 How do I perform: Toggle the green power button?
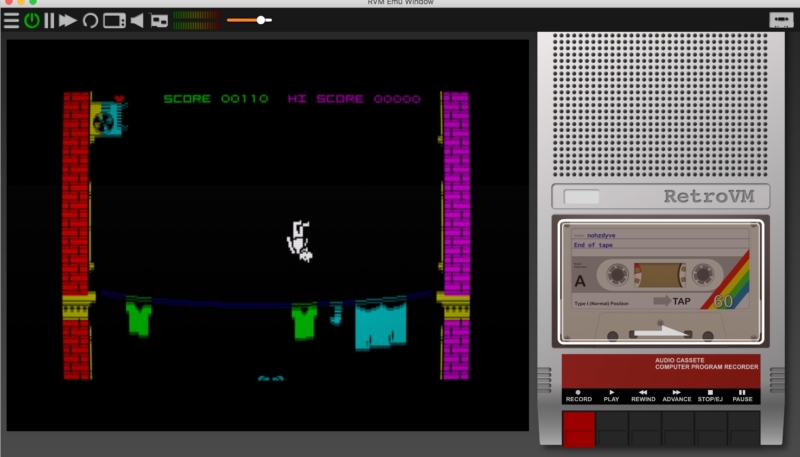click(x=31, y=20)
